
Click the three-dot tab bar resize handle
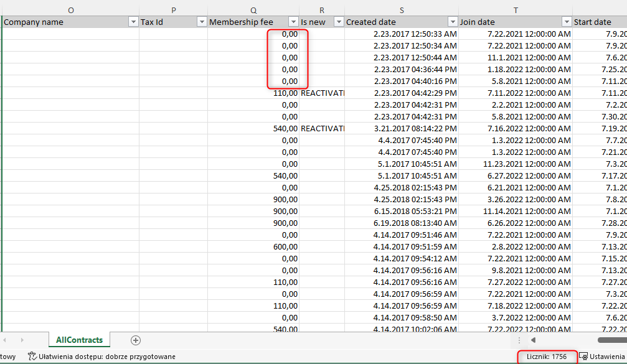(519, 340)
